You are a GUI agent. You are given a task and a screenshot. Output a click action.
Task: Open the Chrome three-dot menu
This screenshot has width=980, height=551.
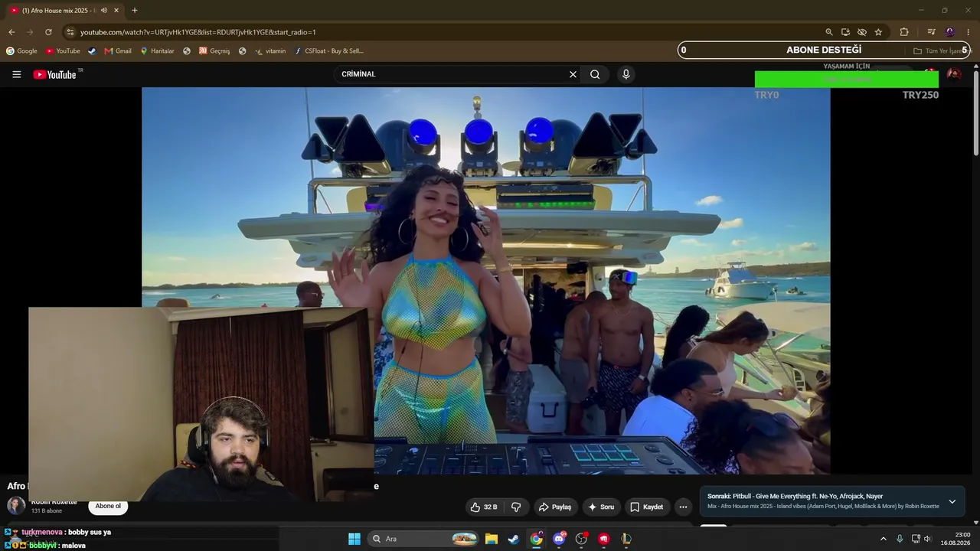tap(969, 32)
